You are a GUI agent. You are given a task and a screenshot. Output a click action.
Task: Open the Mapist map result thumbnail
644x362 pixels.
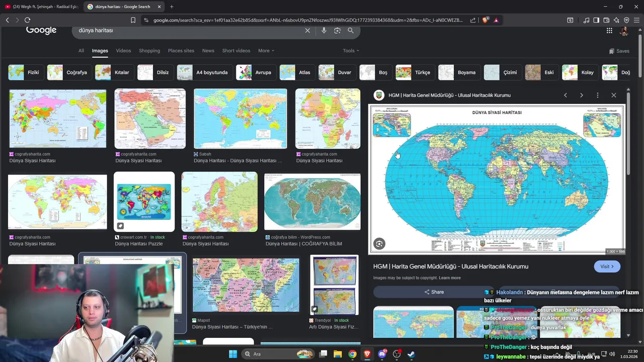click(246, 285)
